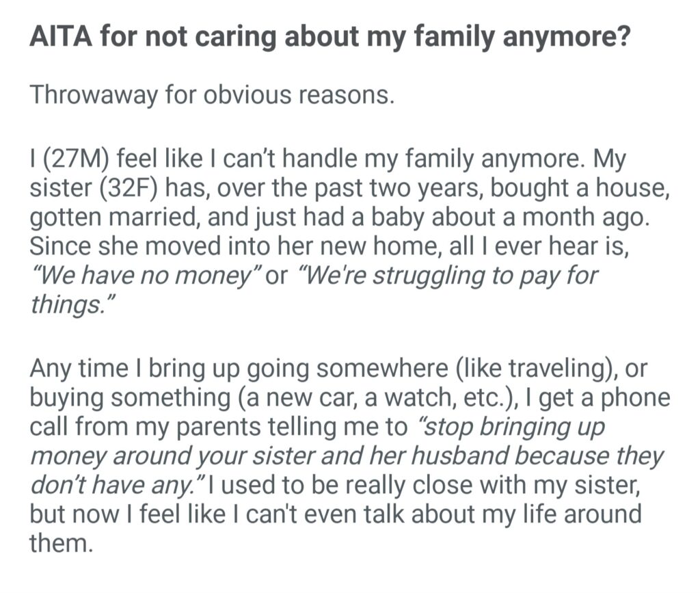Screen dimensions: 700x593
Task: Click the post title about not caring about family
Action: [329, 38]
